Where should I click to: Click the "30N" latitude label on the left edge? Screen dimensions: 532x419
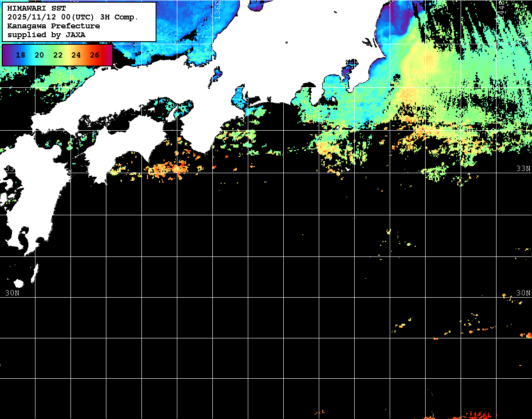pyautogui.click(x=12, y=293)
